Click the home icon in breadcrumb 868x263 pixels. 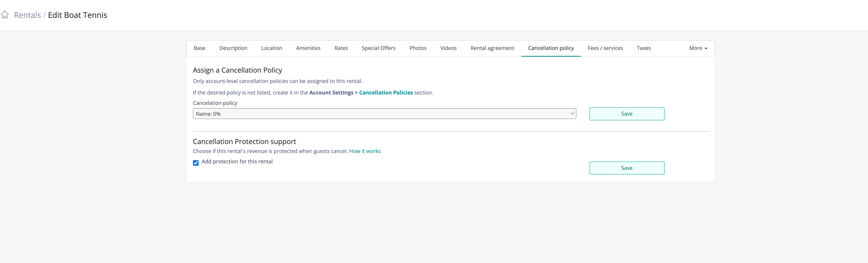[5, 15]
